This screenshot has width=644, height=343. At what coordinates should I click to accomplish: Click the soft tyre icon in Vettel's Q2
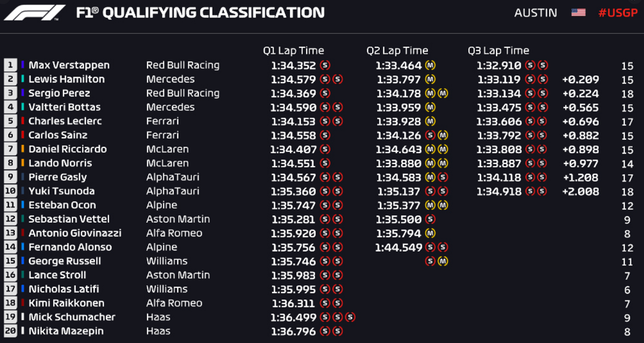coord(430,219)
